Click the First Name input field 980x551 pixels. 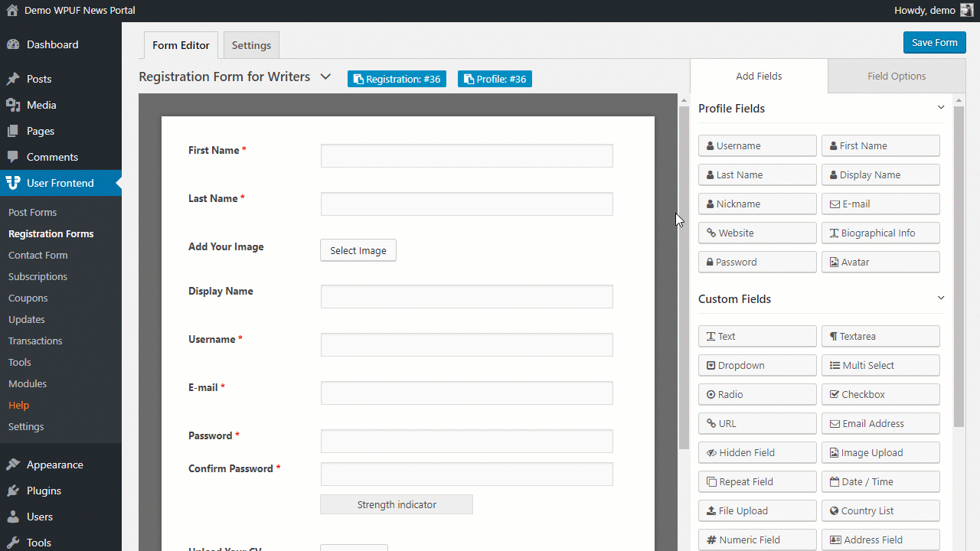(467, 155)
